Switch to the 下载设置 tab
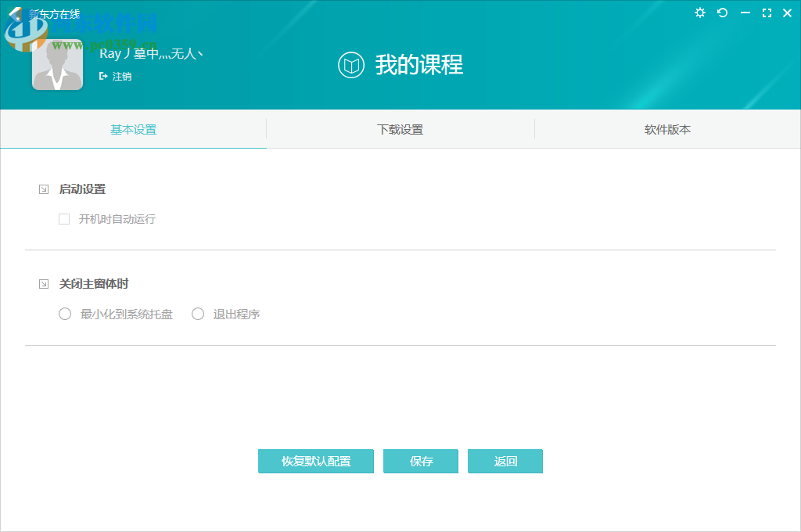This screenshot has width=801, height=532. pyautogui.click(x=400, y=129)
